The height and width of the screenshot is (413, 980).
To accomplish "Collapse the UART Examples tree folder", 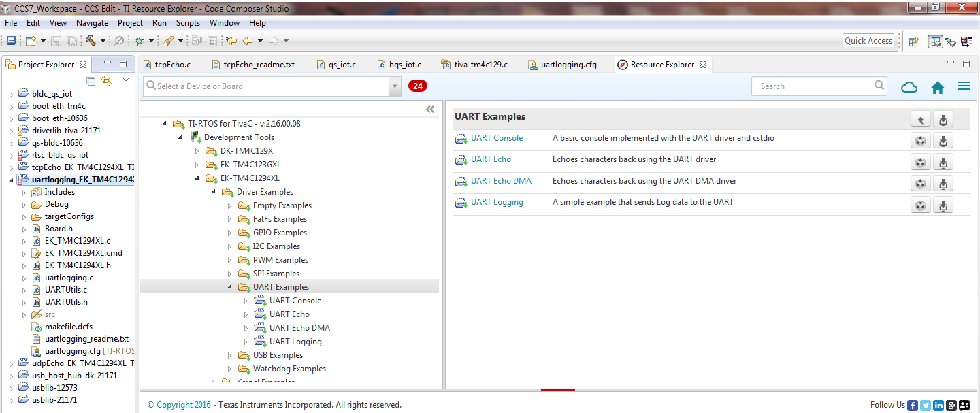I will tap(229, 287).
